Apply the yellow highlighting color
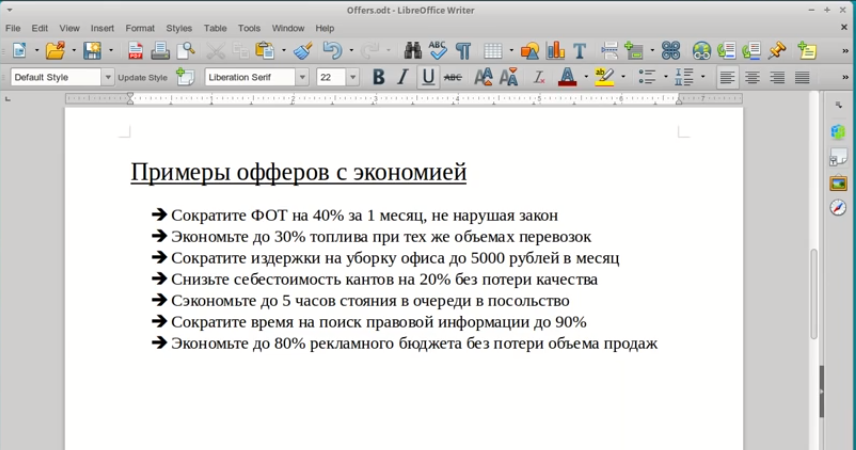Viewport: 856px width, 450px height. coord(604,77)
